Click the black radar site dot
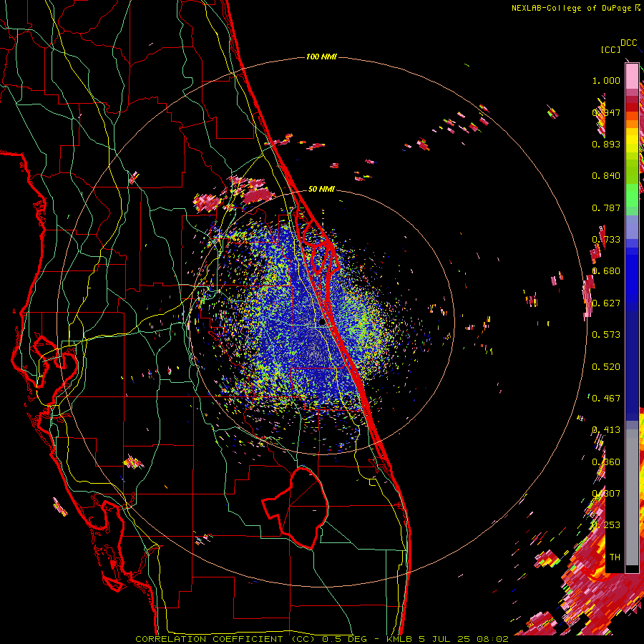Screen dimensions: 644x644 click(322, 323)
